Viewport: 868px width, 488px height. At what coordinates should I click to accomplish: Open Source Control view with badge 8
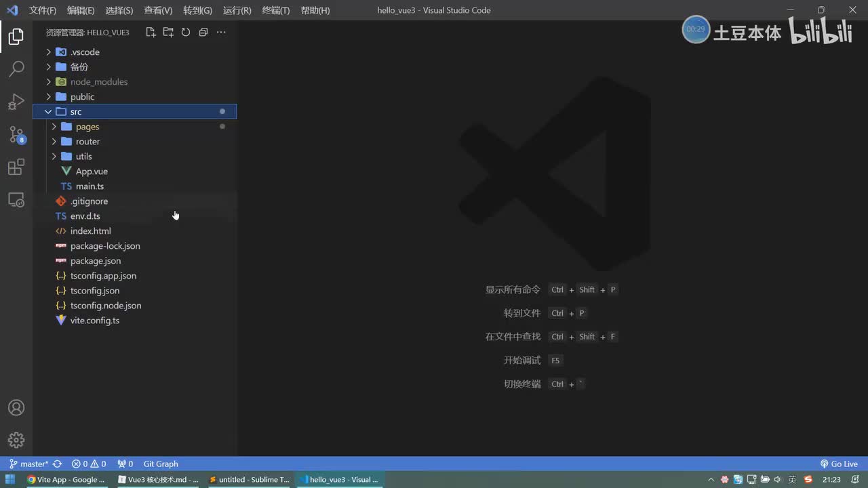tap(16, 134)
